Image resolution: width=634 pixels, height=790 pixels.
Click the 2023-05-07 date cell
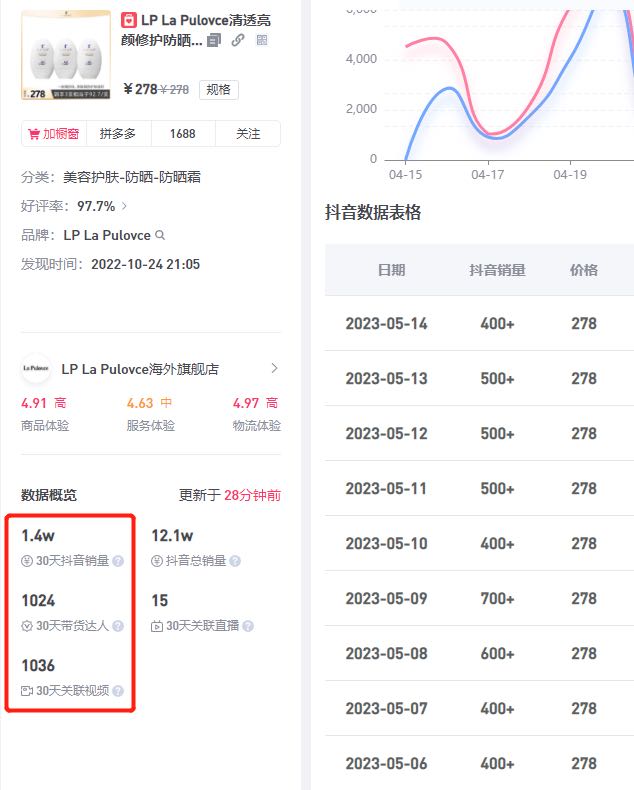pyautogui.click(x=387, y=708)
